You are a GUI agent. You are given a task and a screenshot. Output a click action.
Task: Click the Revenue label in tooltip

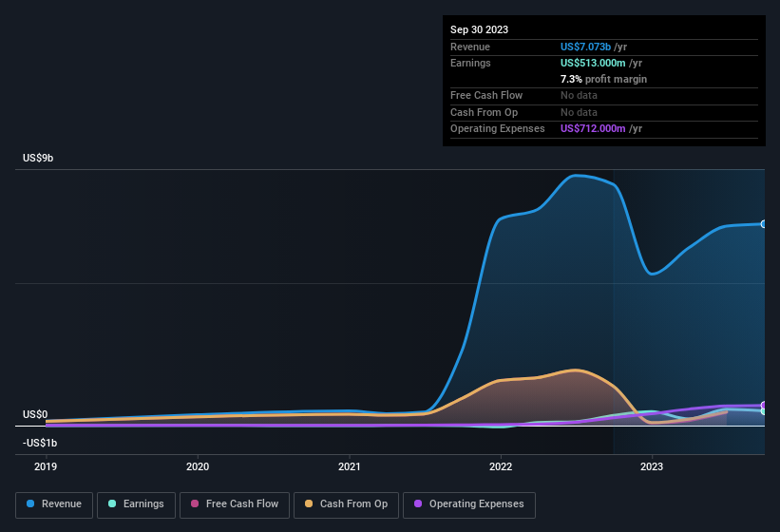click(x=470, y=47)
